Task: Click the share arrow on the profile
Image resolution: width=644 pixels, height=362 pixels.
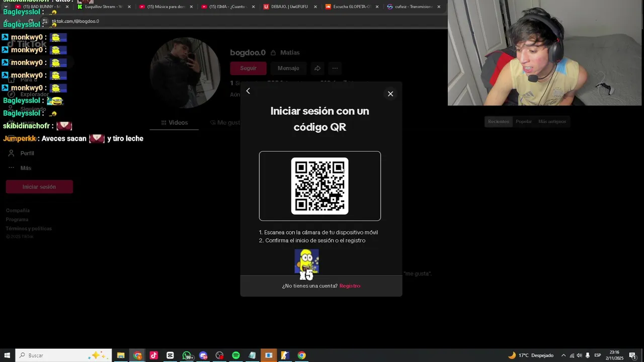Action: [x=317, y=68]
